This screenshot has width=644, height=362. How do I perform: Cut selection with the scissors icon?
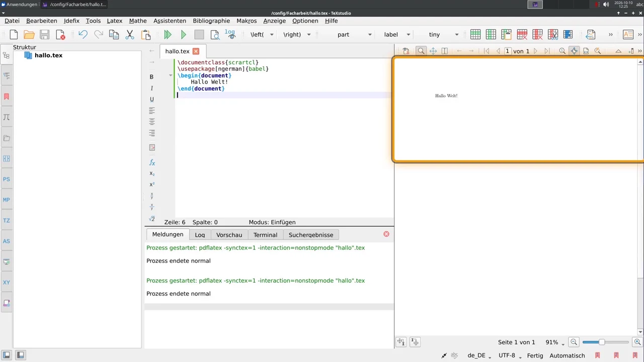(x=130, y=35)
